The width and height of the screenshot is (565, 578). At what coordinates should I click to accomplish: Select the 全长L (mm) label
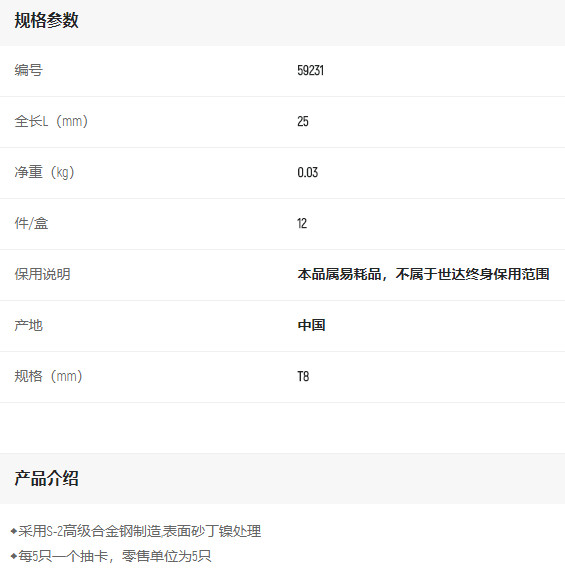click(51, 121)
